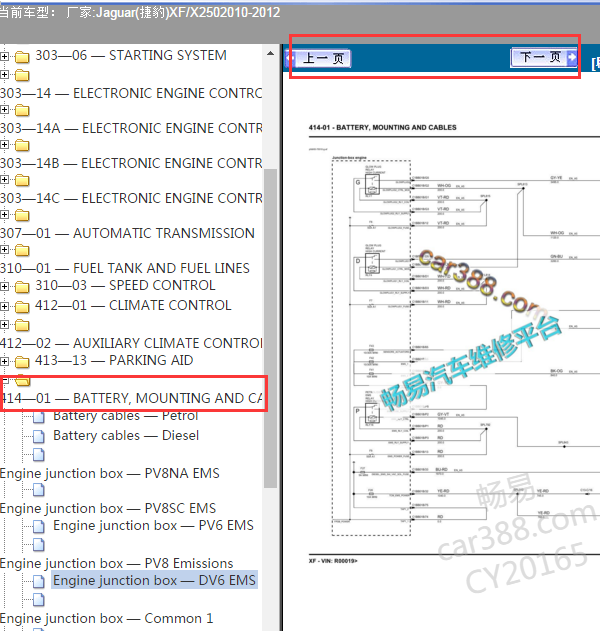Expand the 310—03 SPEED CONTROL folder

[4, 287]
